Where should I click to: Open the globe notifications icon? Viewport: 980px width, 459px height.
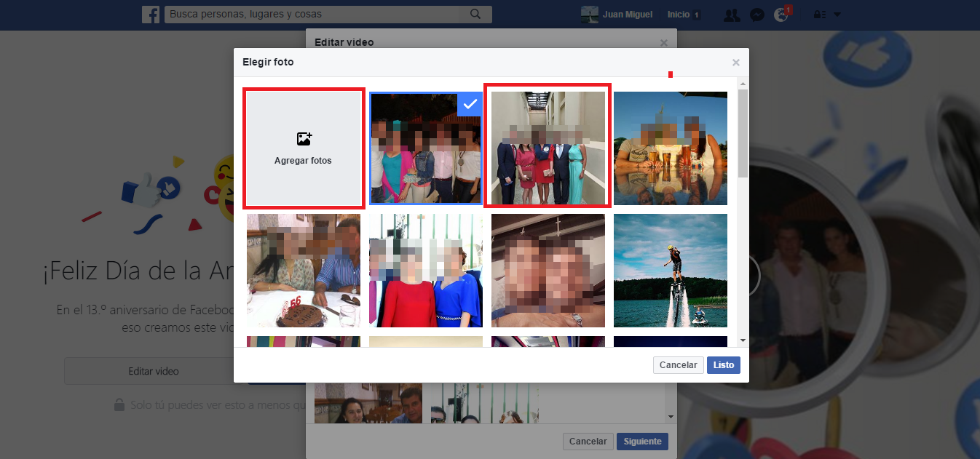781,15
